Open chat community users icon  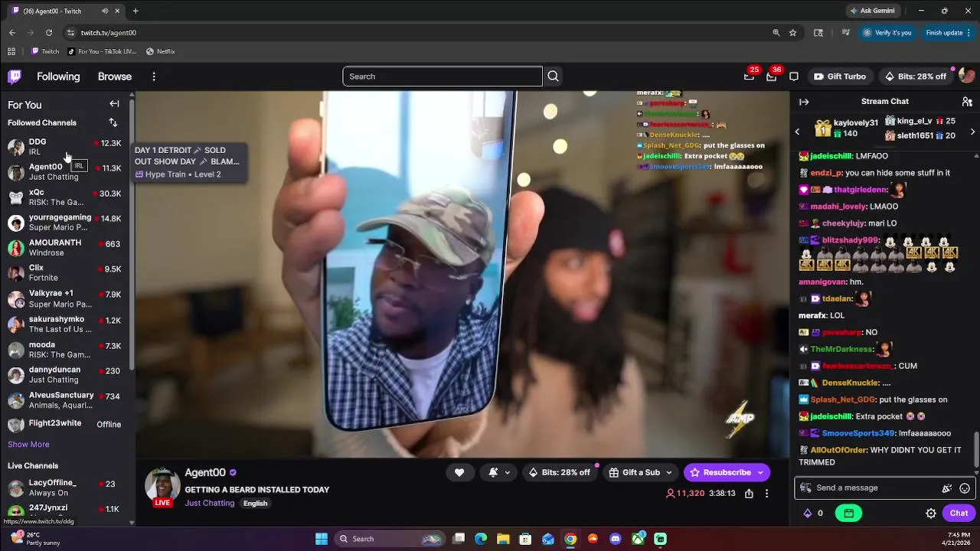pyautogui.click(x=967, y=102)
